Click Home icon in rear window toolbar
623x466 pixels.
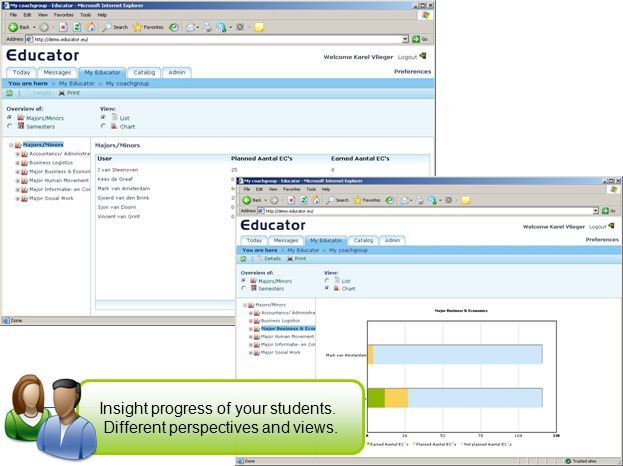click(x=91, y=27)
